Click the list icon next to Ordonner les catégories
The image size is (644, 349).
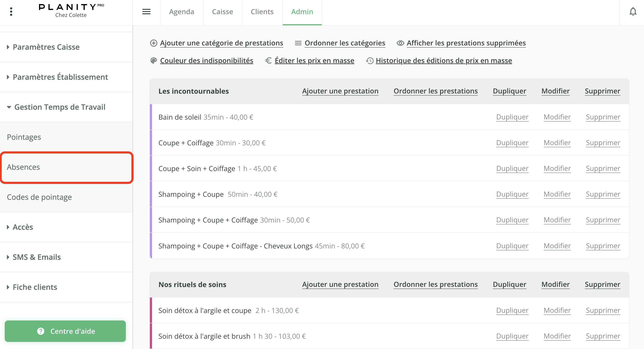[298, 43]
